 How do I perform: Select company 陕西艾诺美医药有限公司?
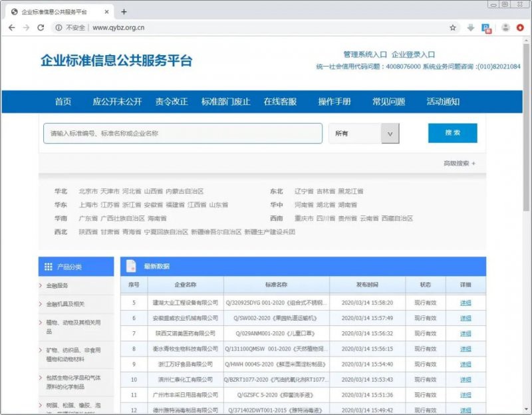[x=186, y=334]
